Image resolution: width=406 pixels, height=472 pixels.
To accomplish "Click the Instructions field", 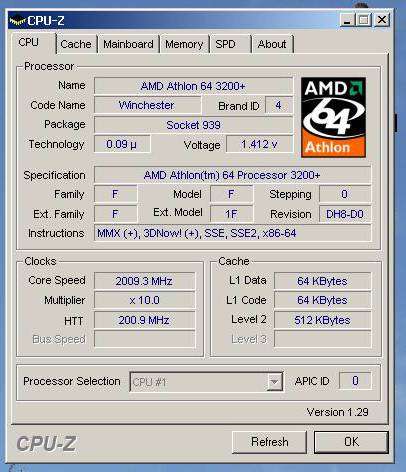I will [232, 233].
